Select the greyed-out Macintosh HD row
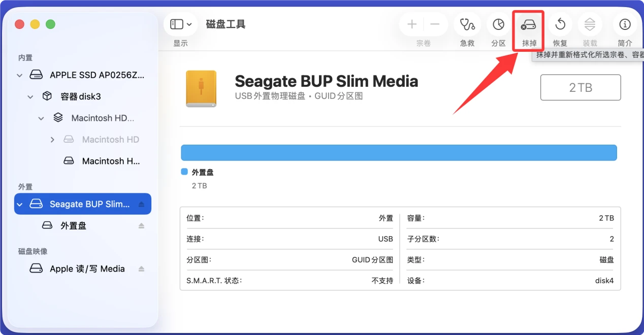The image size is (644, 335). pos(83,140)
